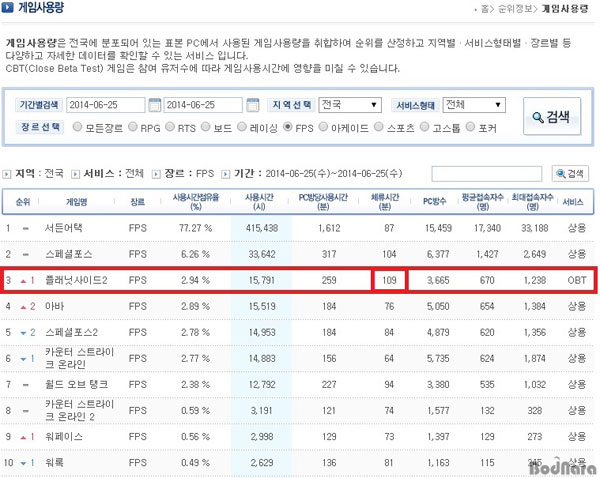Viewport: 600px width, 478px height.
Task: Click the 순위정보 breadcrumb link
Action: coord(515,9)
